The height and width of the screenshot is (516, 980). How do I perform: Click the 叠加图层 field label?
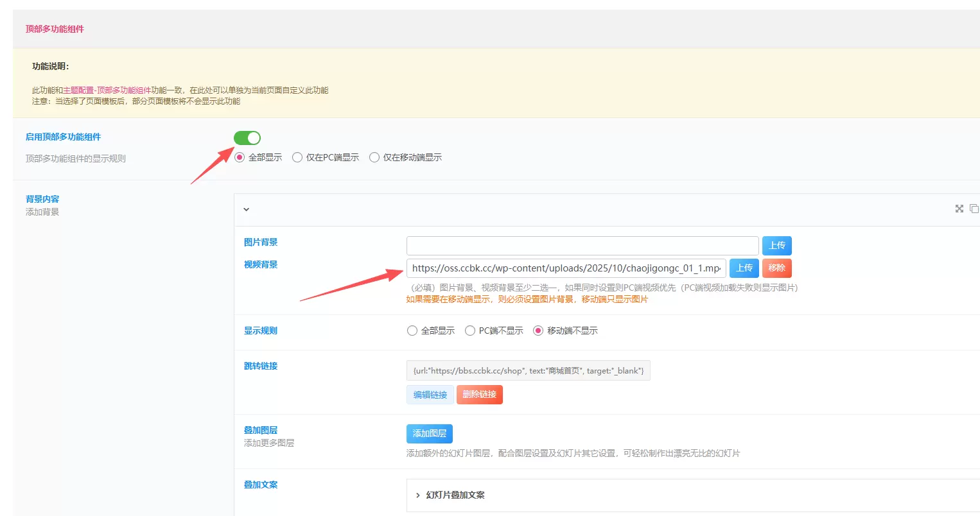point(261,430)
